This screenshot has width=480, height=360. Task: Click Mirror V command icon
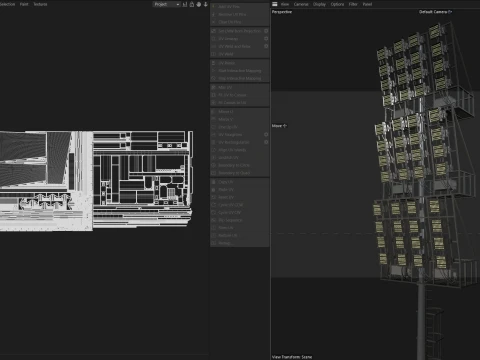[214, 119]
